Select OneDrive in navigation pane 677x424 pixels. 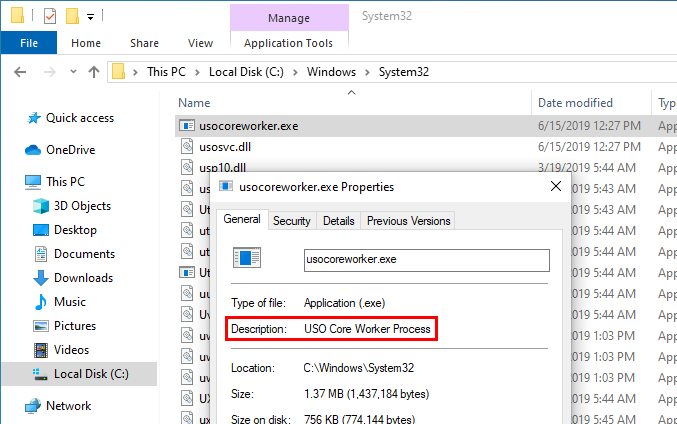click(70, 150)
